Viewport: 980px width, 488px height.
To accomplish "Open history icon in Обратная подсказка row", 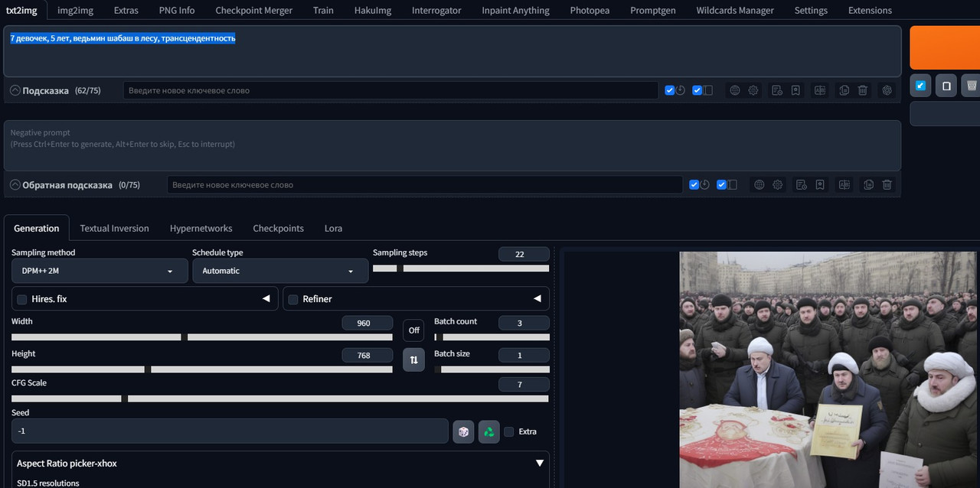I will click(802, 184).
